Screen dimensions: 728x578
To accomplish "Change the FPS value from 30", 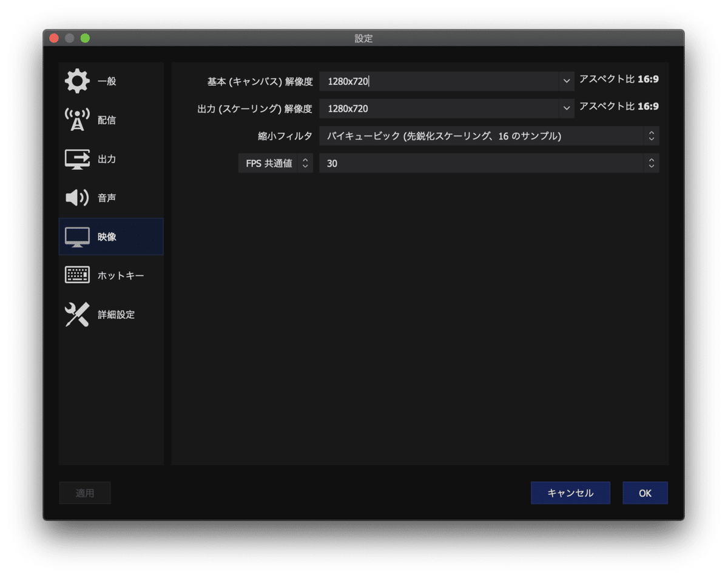I will [x=485, y=163].
